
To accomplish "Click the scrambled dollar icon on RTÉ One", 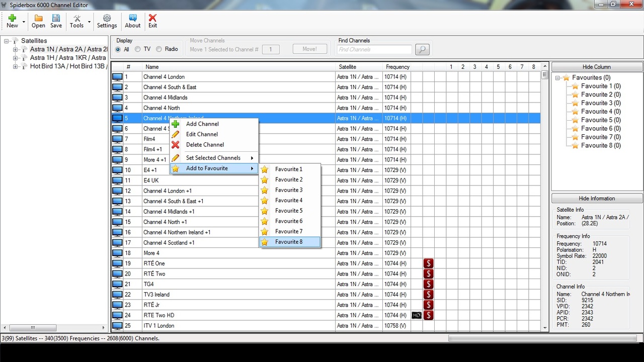I will pos(428,263).
